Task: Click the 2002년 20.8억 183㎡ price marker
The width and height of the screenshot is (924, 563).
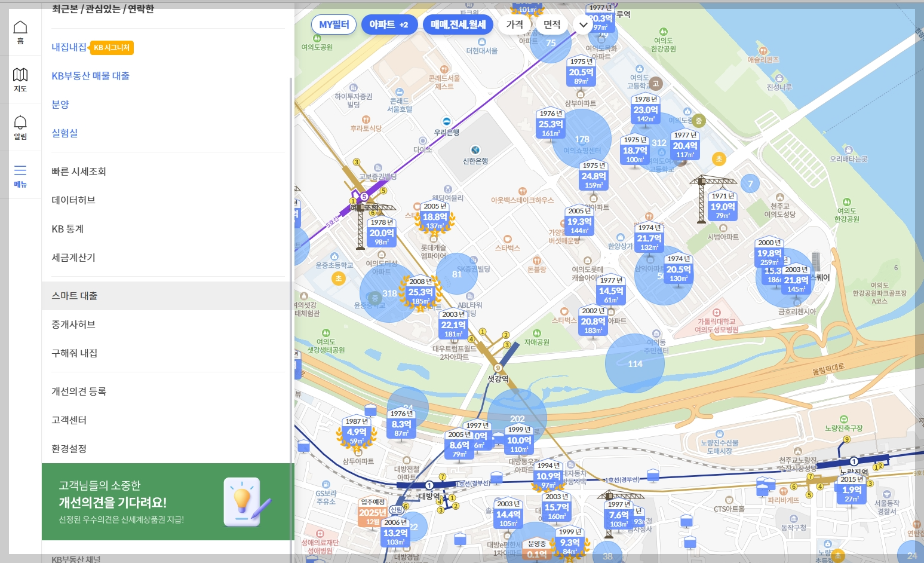Action: [593, 321]
